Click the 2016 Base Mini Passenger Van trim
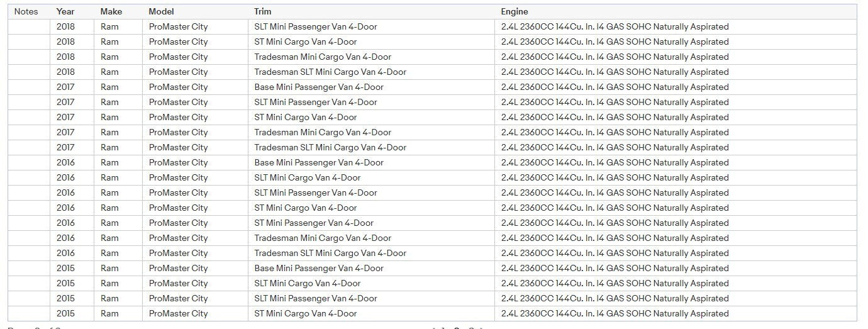The height and width of the screenshot is (329, 868). pos(319,162)
